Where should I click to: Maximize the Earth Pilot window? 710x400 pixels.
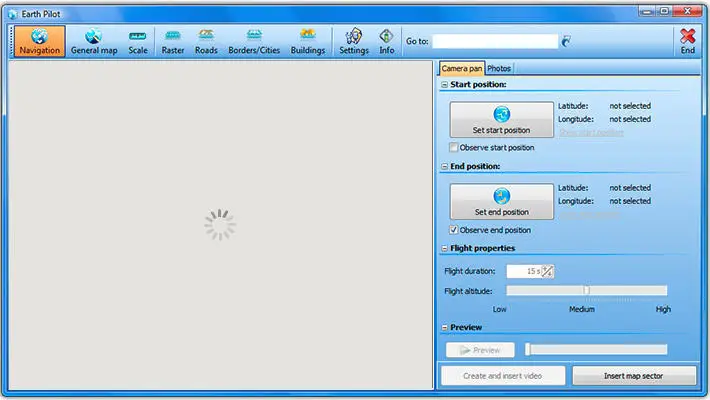click(664, 11)
